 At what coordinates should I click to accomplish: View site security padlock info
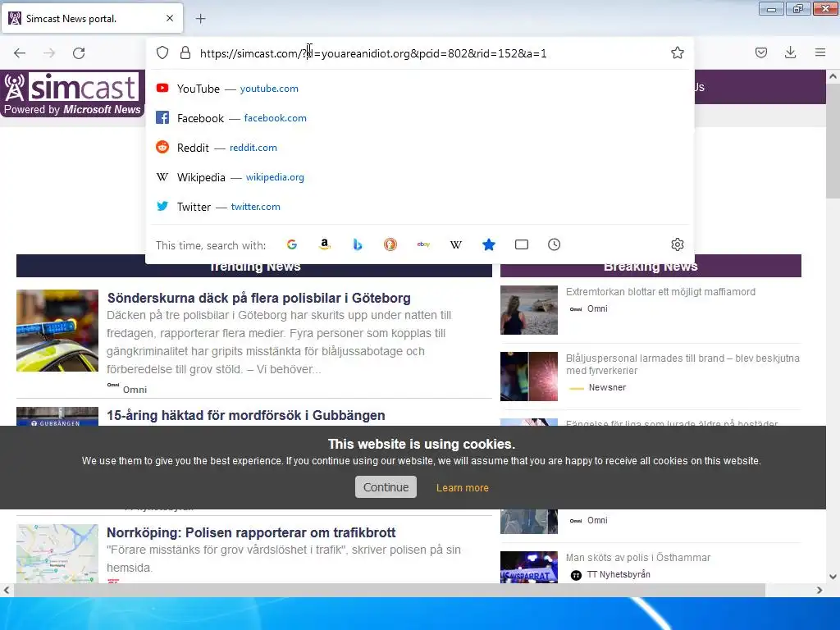pyautogui.click(x=185, y=52)
